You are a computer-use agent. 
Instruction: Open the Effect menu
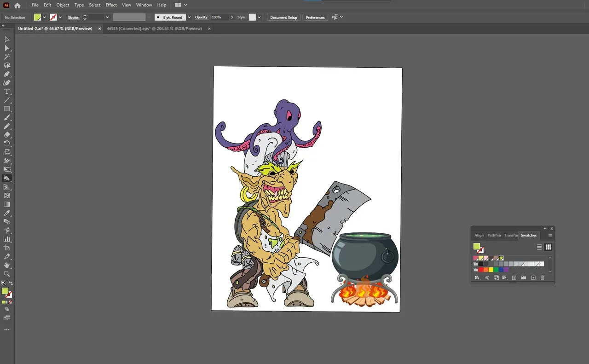click(111, 5)
